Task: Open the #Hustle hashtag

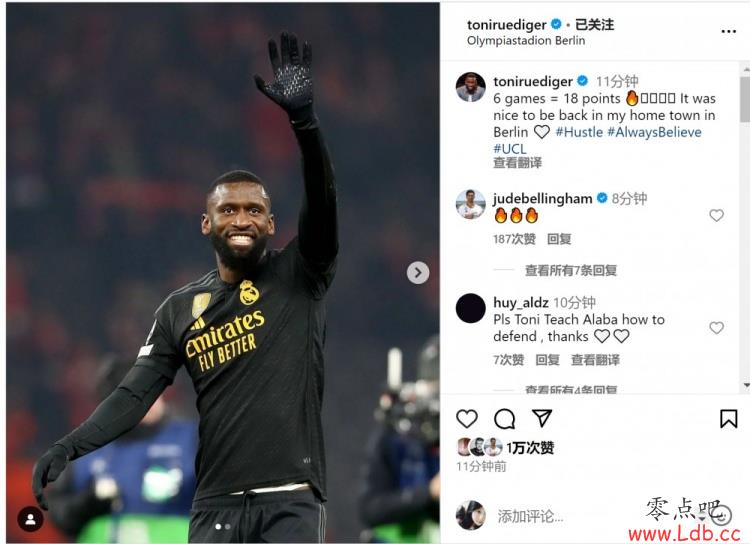Action: click(x=579, y=132)
